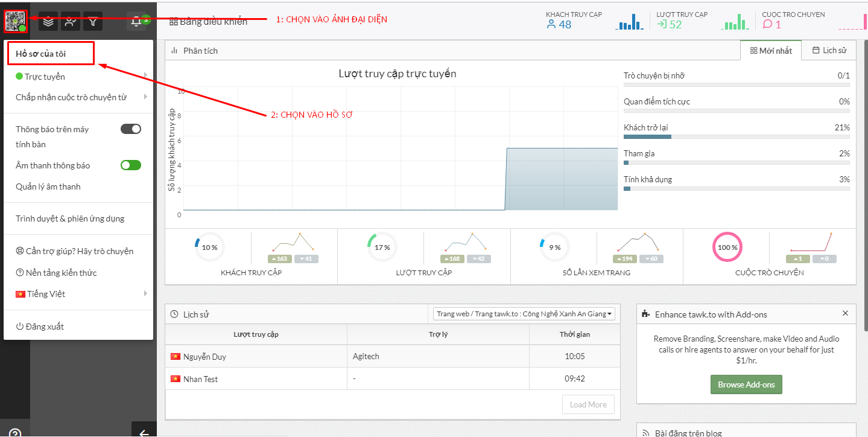Click the Vietnam flag beside Nhan Test
The image size is (868, 437).
tap(176, 379)
